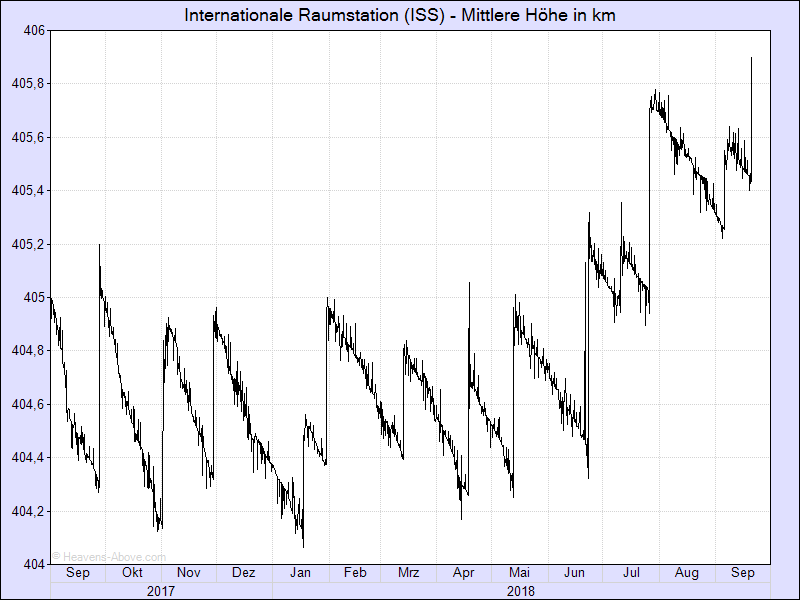The image size is (800, 600).
Task: Click the 406 value on the altitude axis
Action: [34, 30]
